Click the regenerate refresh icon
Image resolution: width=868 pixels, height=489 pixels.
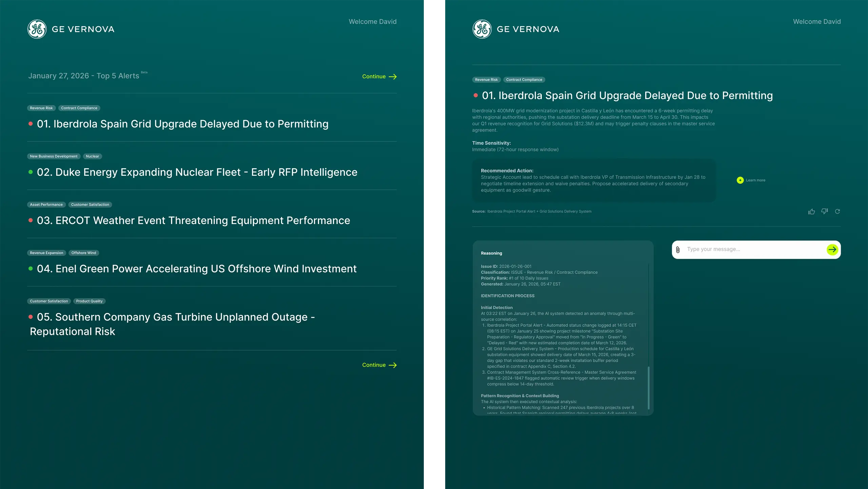point(837,211)
